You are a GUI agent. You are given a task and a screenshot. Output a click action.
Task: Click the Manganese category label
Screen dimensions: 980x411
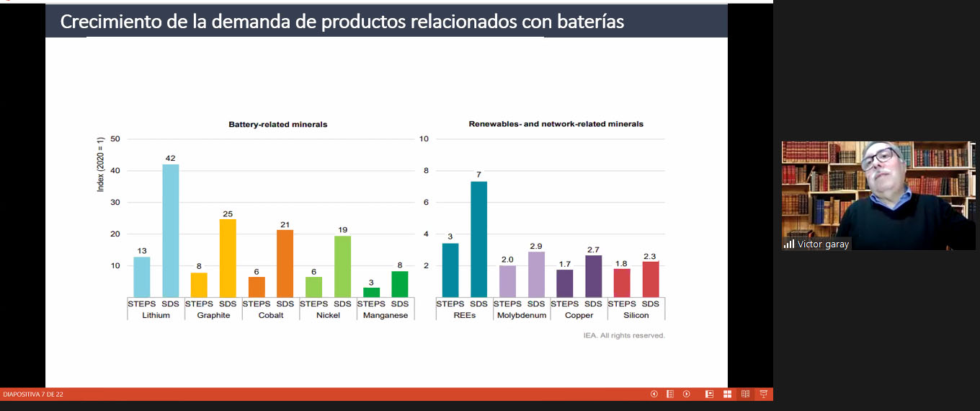386,315
